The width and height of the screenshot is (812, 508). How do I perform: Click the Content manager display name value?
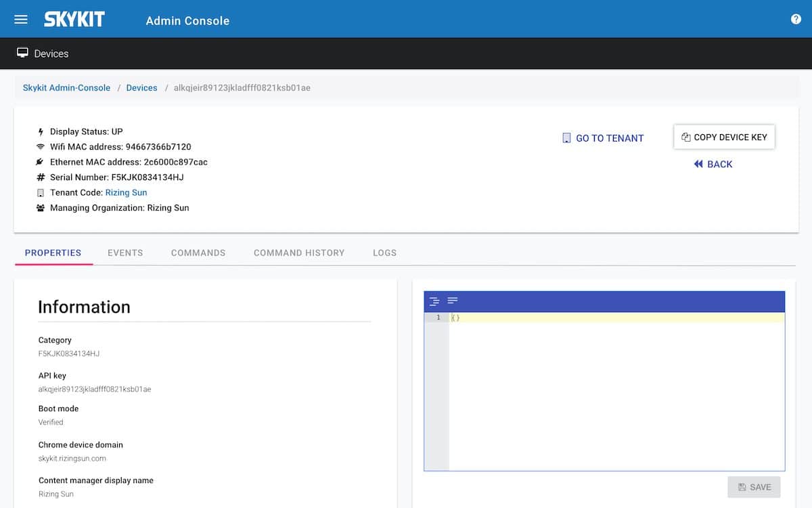[x=56, y=494]
